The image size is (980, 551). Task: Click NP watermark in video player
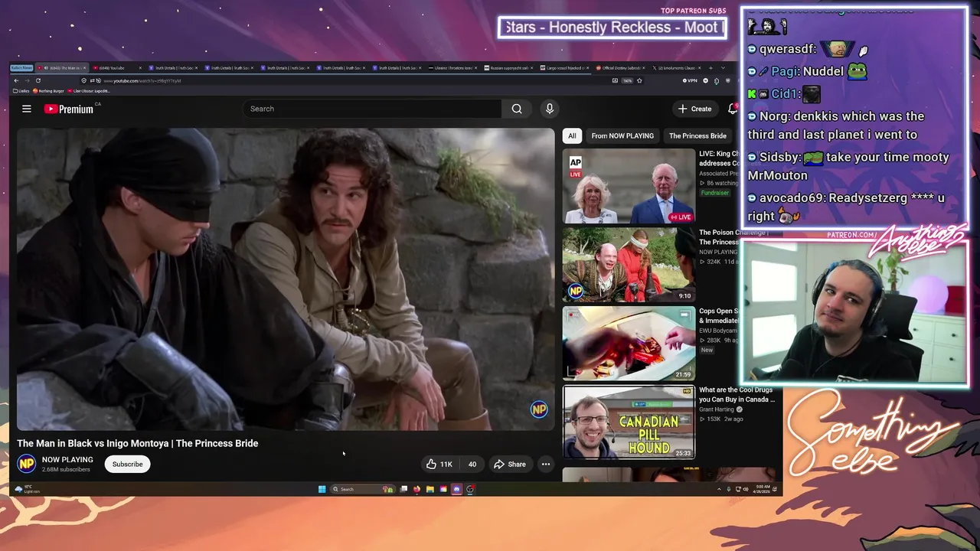(539, 409)
